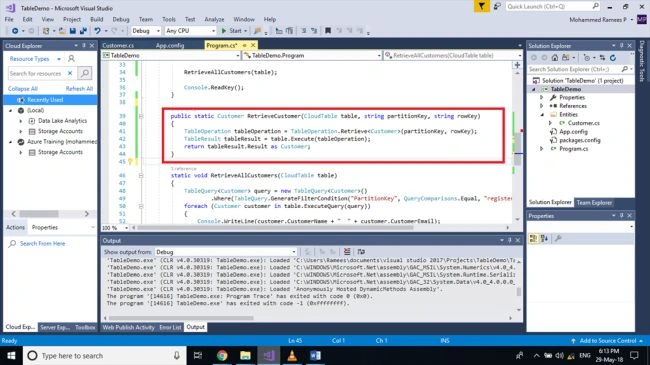This screenshot has height=365, width=650.
Task: Expand the Data Lake Analytics node
Action: [x=21, y=121]
